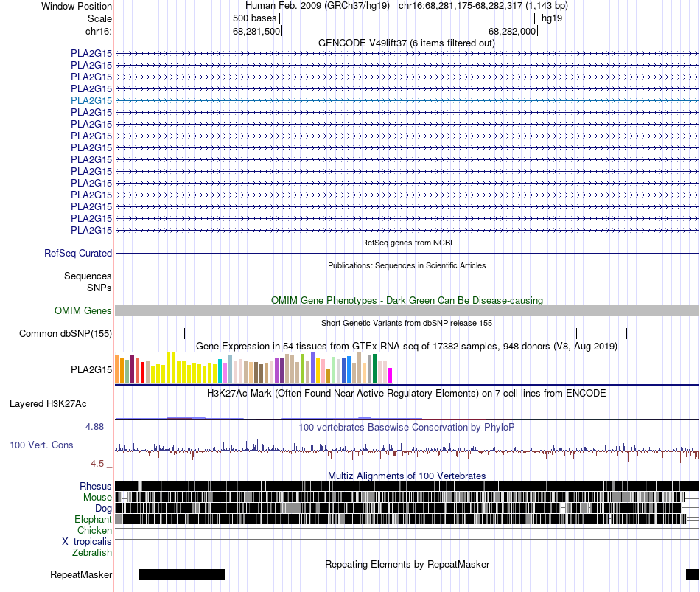Click the 68,281,500 ruler position
The width and height of the screenshot is (700, 592).
(x=256, y=31)
